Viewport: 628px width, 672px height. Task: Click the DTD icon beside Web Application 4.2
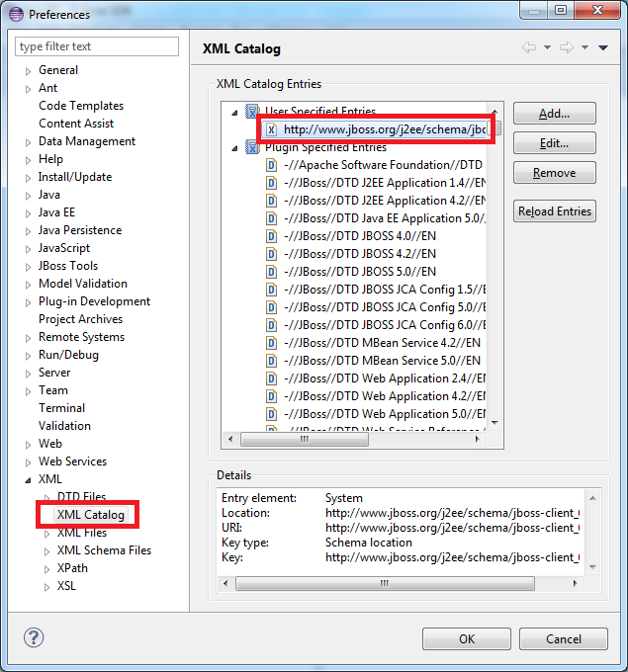(x=271, y=396)
